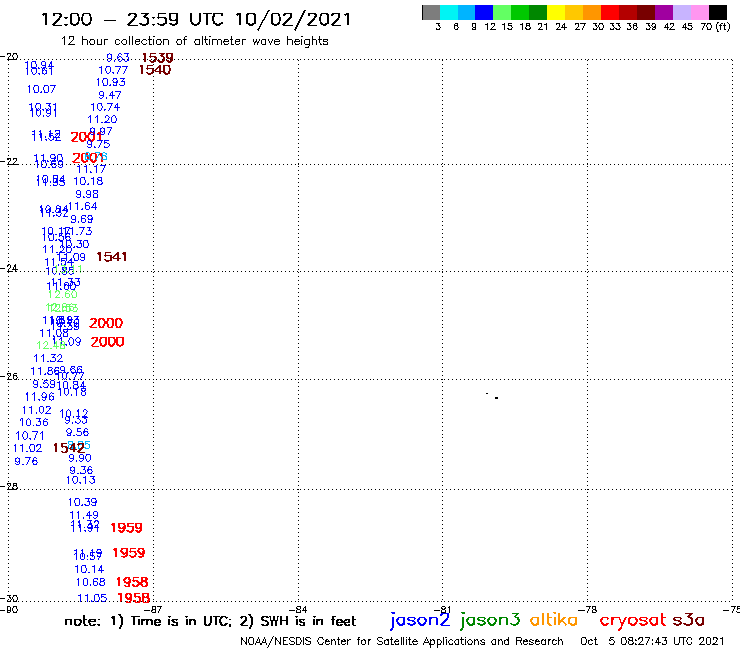Click wave height value '10.39'
This screenshot has height=650, width=740.
(x=83, y=502)
